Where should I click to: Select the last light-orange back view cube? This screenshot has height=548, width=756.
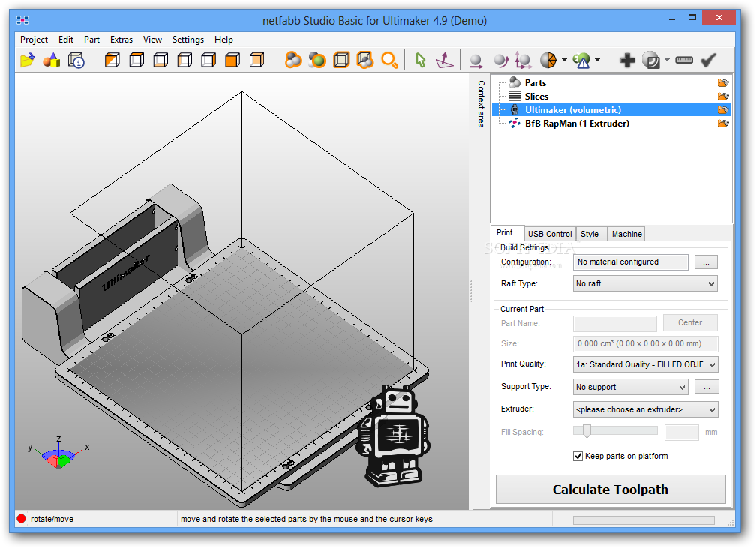click(x=256, y=60)
